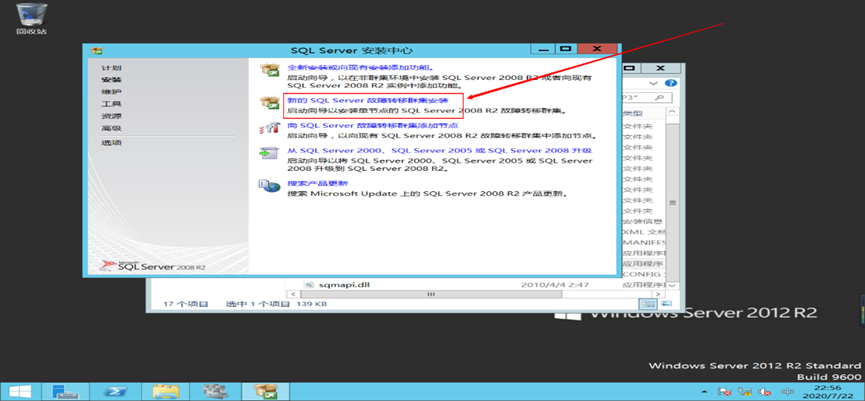Go to the 维护 section

pos(111,92)
